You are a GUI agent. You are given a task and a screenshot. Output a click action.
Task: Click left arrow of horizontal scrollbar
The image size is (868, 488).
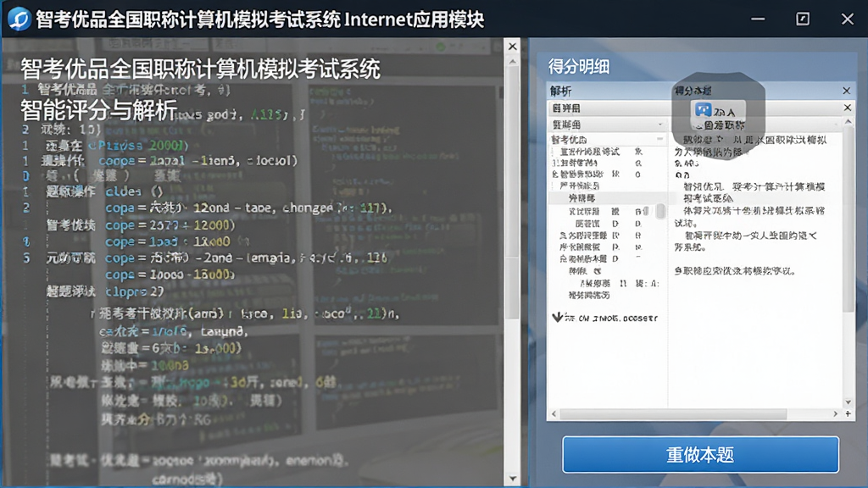click(554, 413)
